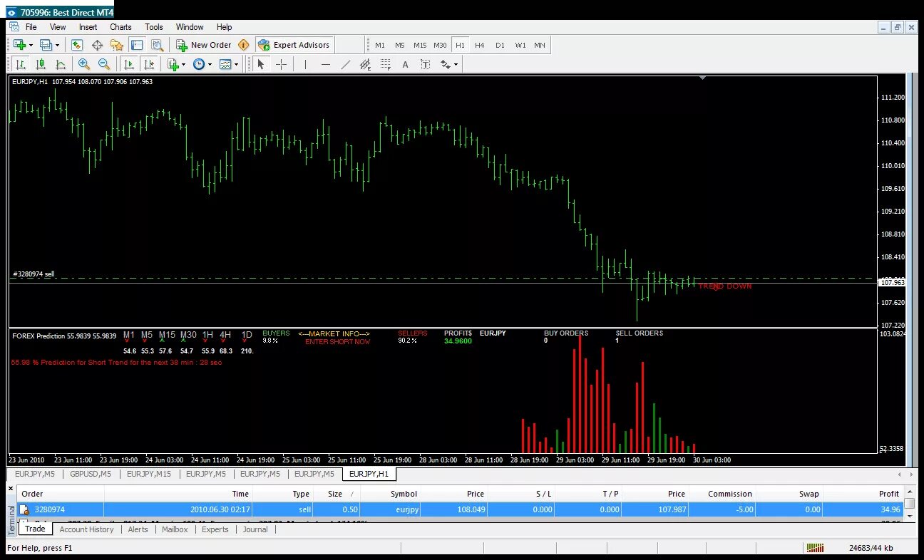The height and width of the screenshot is (560, 924).
Task: Click the application icon left of File
Action: pyautogui.click(x=14, y=27)
